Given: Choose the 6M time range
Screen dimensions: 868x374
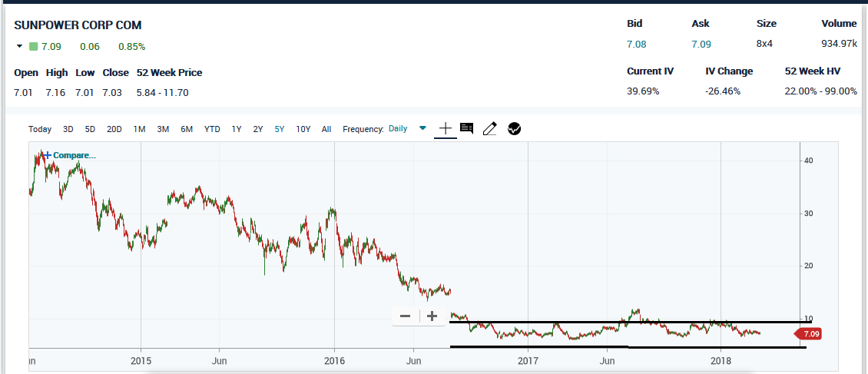Looking at the screenshot, I should point(187,129).
